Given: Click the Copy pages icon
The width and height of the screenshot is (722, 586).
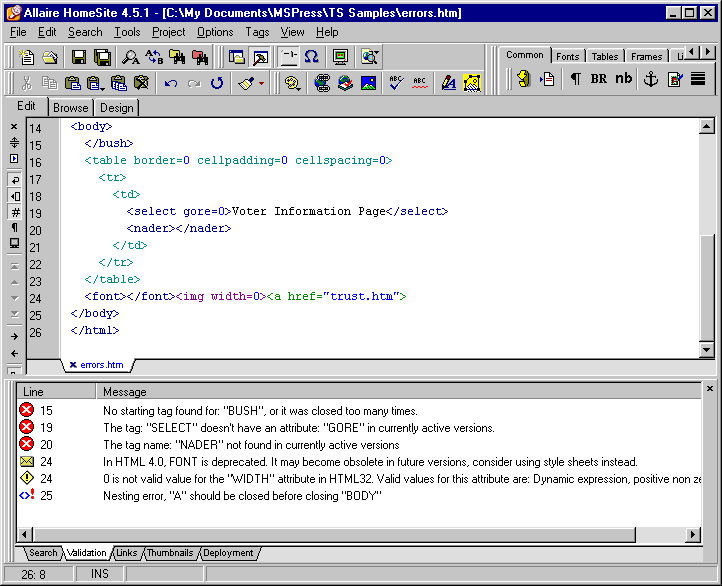Looking at the screenshot, I should [x=49, y=83].
